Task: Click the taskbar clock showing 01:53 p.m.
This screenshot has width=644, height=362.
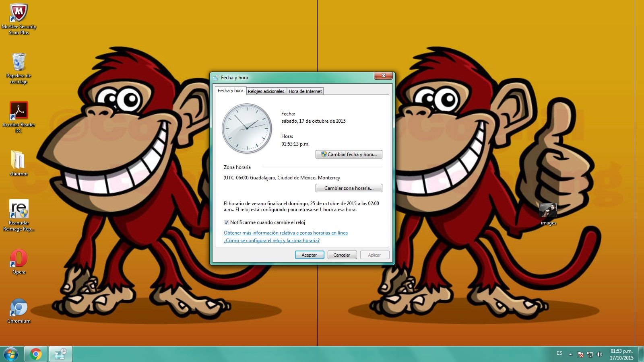Action: pos(621,354)
